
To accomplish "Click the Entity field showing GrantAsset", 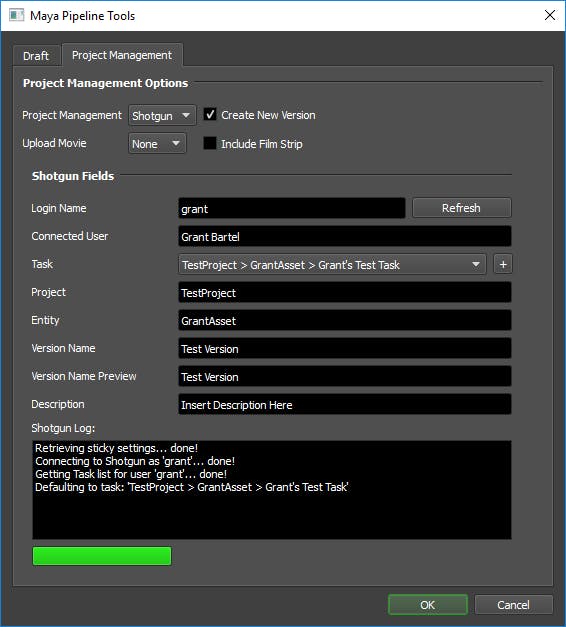I will pos(345,320).
